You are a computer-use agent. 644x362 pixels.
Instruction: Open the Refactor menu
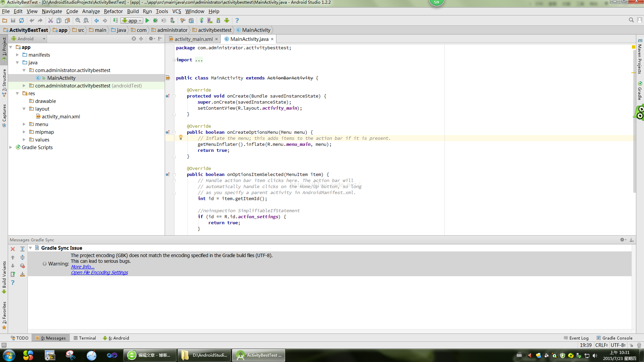[113, 11]
